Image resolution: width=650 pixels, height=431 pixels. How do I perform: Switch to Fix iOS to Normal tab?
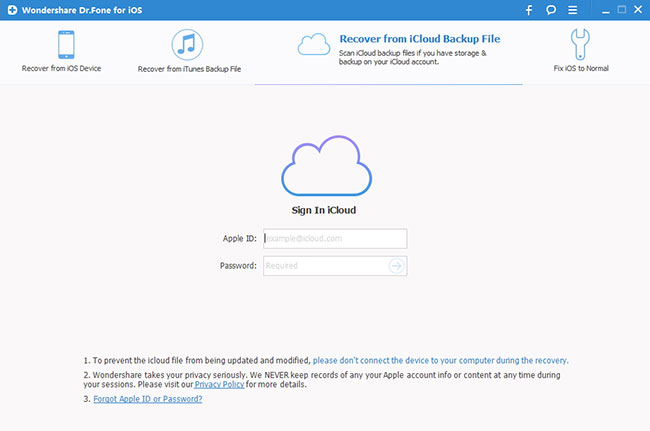(x=581, y=51)
